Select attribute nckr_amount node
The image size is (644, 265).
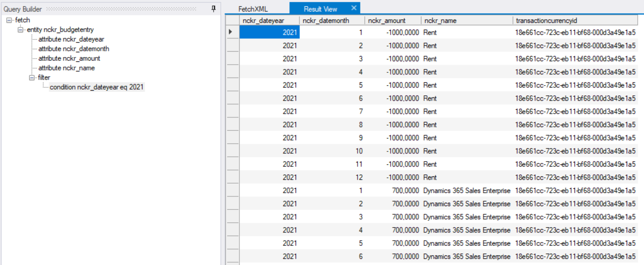point(69,58)
